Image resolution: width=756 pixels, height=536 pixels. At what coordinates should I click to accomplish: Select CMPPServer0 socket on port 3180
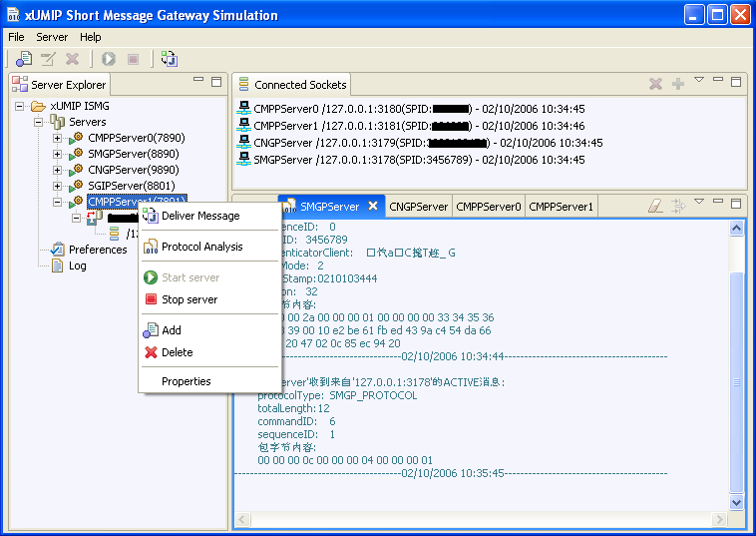tap(410, 109)
